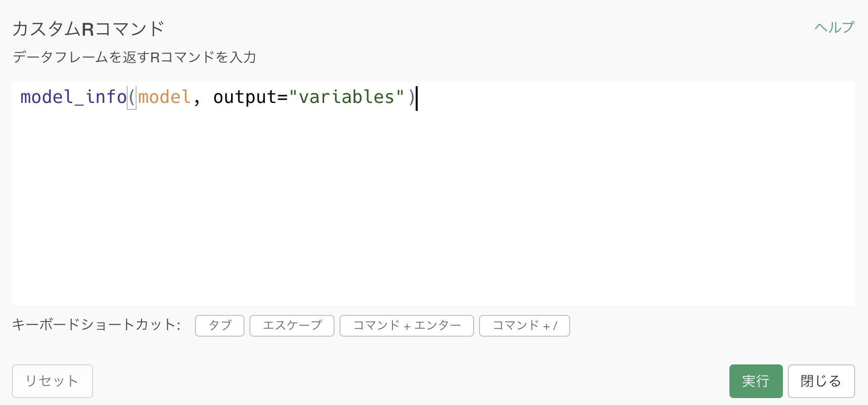Click the empty area of R command editor

434,208
